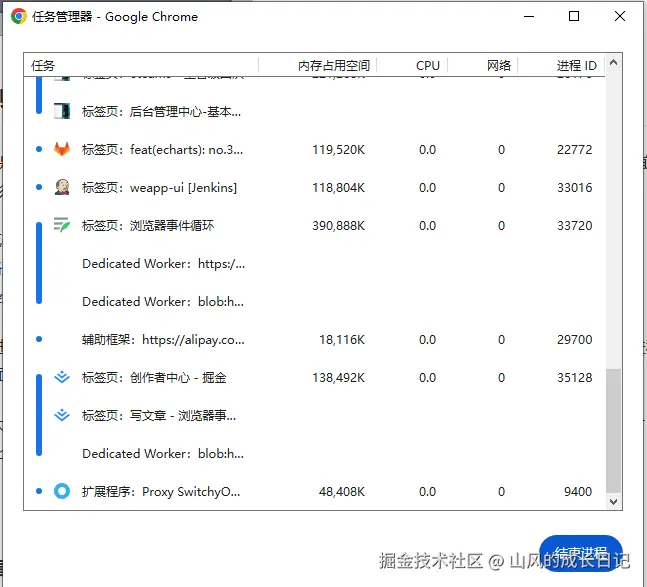
Task: Click the Proxy SwitchyOmega blue ring icon
Action: click(x=62, y=491)
